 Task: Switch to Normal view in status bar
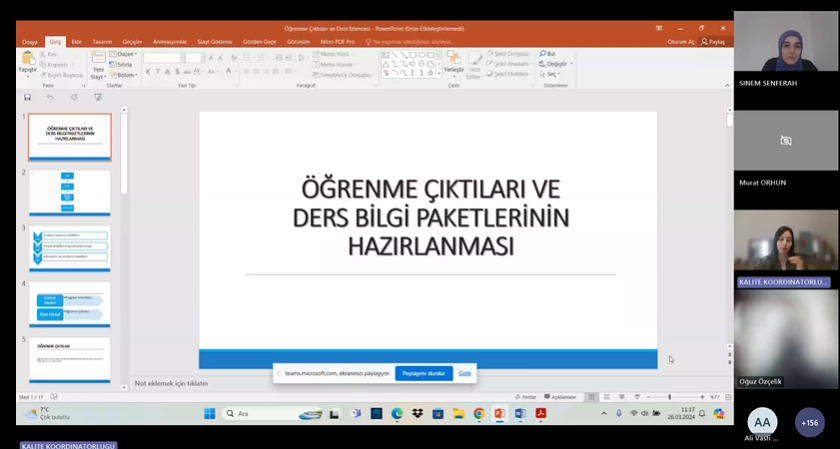[591, 397]
